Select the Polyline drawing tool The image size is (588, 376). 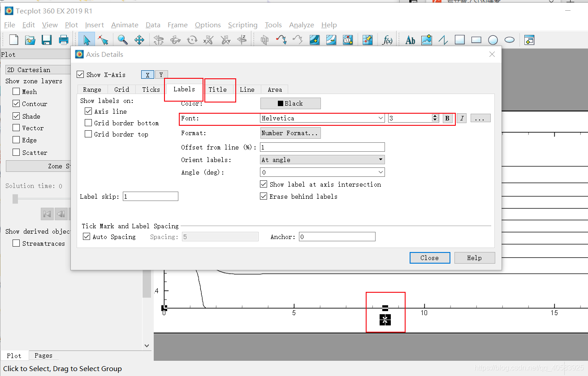click(443, 40)
